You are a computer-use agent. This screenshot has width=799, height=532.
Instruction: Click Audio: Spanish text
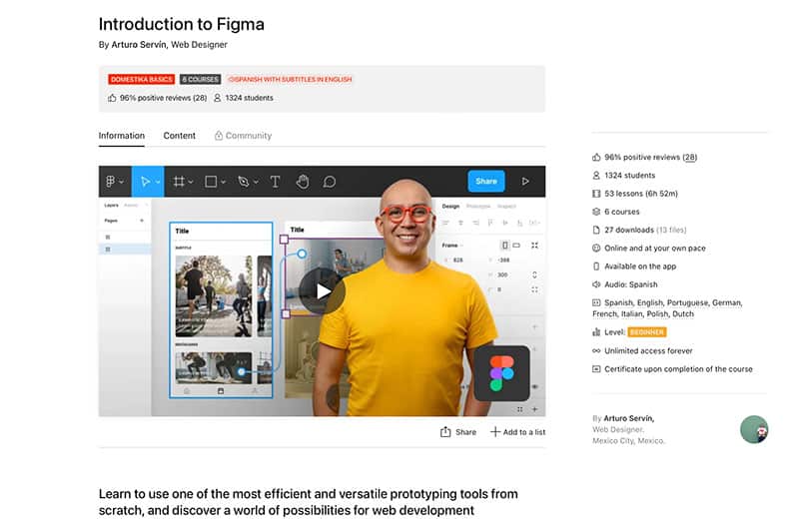click(x=631, y=284)
